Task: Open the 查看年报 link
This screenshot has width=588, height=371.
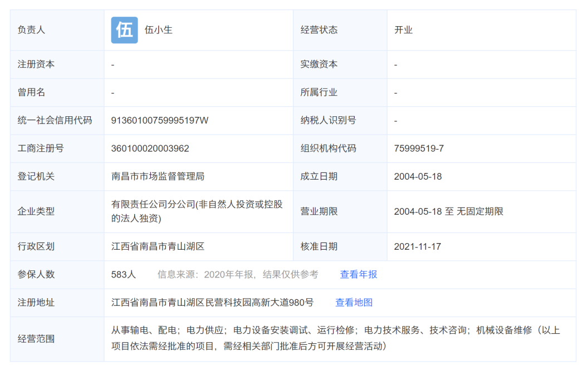Action: (359, 275)
